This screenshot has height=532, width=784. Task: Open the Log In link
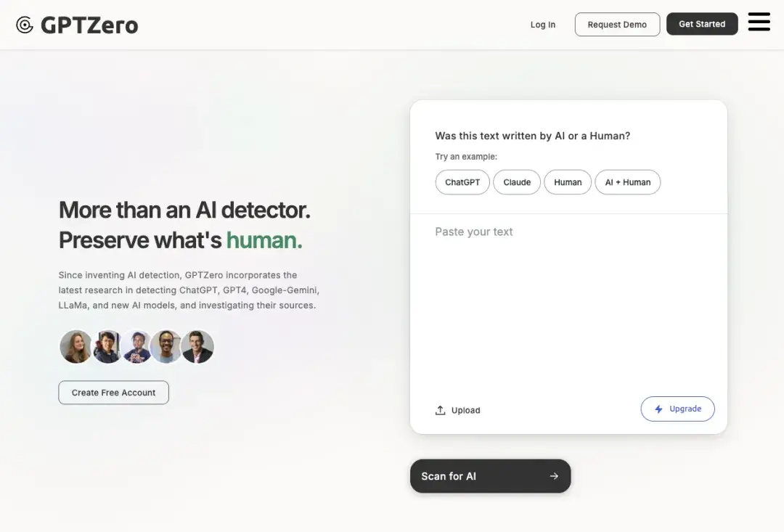coord(543,25)
